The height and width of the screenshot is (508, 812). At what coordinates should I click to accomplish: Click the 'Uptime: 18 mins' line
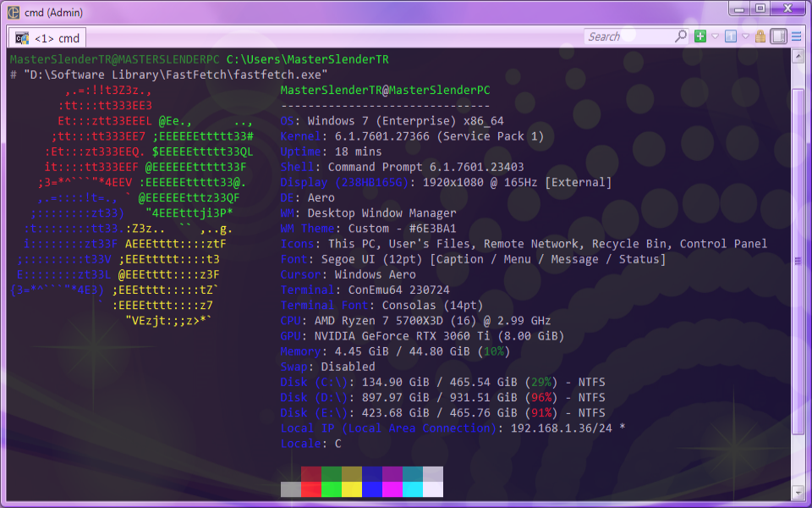[x=332, y=152]
